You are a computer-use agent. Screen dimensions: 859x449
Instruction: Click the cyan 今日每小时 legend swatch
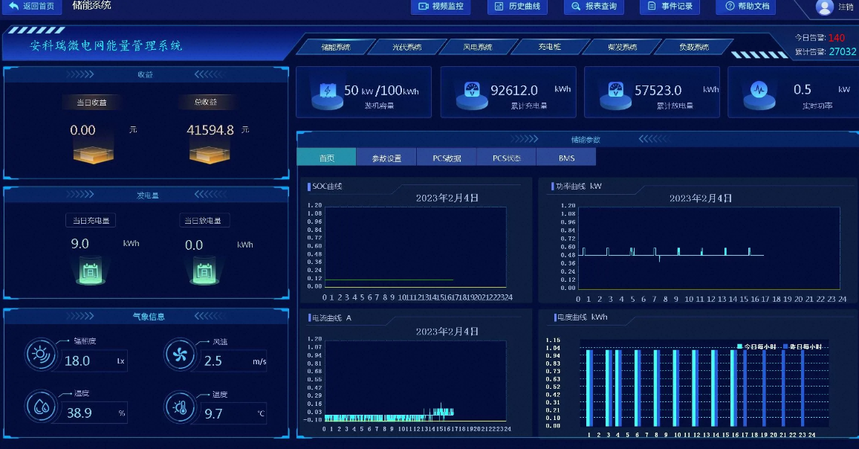tap(739, 347)
